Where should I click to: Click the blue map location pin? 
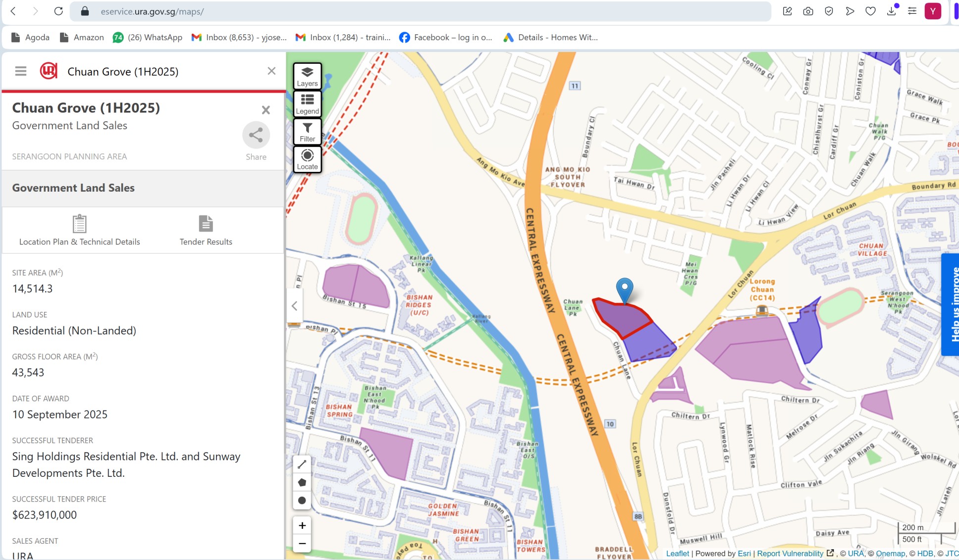[625, 290]
